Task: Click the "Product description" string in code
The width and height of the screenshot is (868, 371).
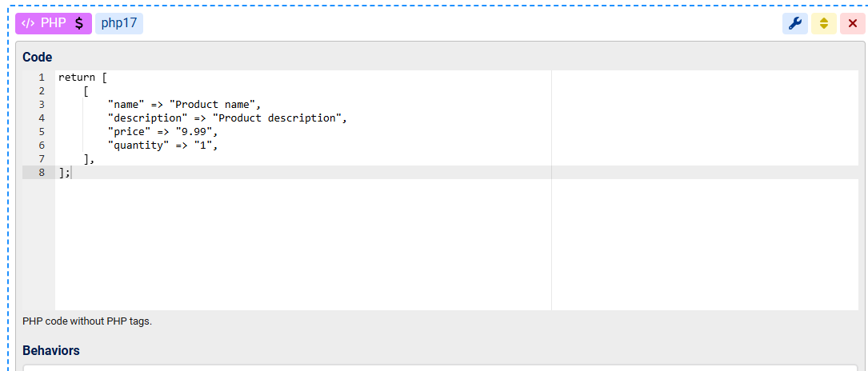Action: [x=279, y=118]
